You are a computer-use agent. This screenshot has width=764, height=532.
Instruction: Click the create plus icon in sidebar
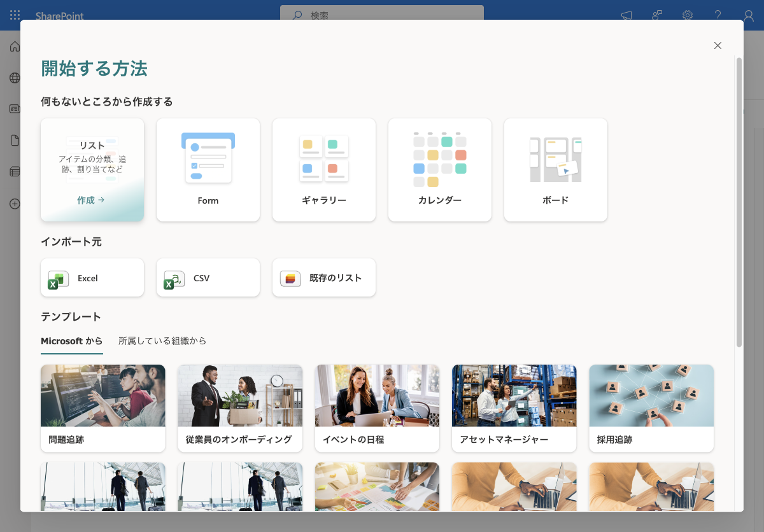tap(15, 204)
